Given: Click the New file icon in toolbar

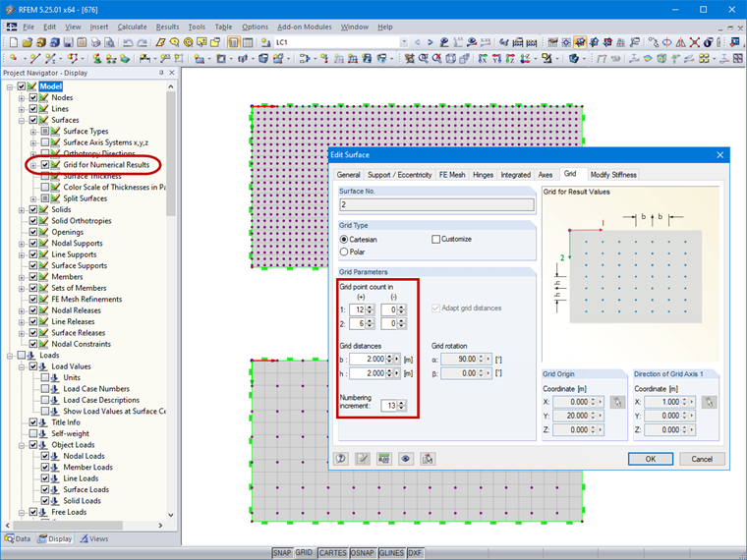Looking at the screenshot, I should [13, 42].
